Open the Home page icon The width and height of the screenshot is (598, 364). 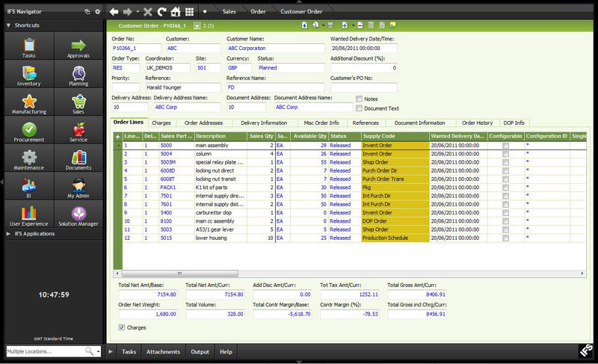pos(176,12)
